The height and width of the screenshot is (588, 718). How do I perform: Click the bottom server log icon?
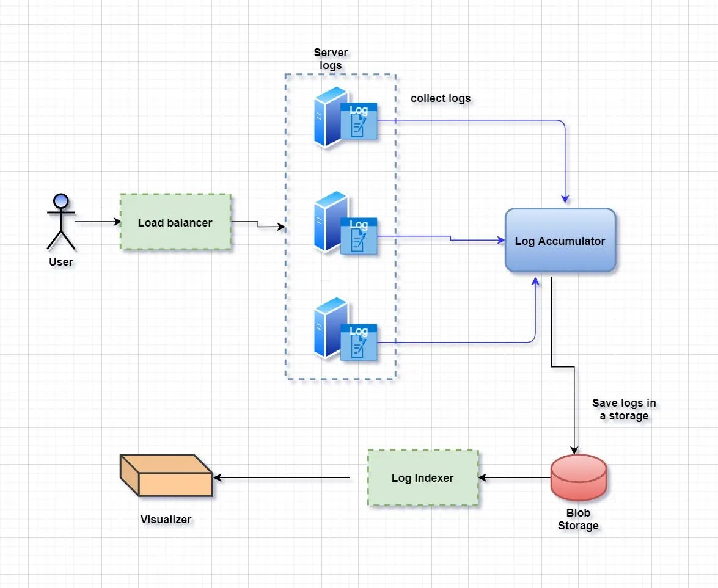pos(346,329)
